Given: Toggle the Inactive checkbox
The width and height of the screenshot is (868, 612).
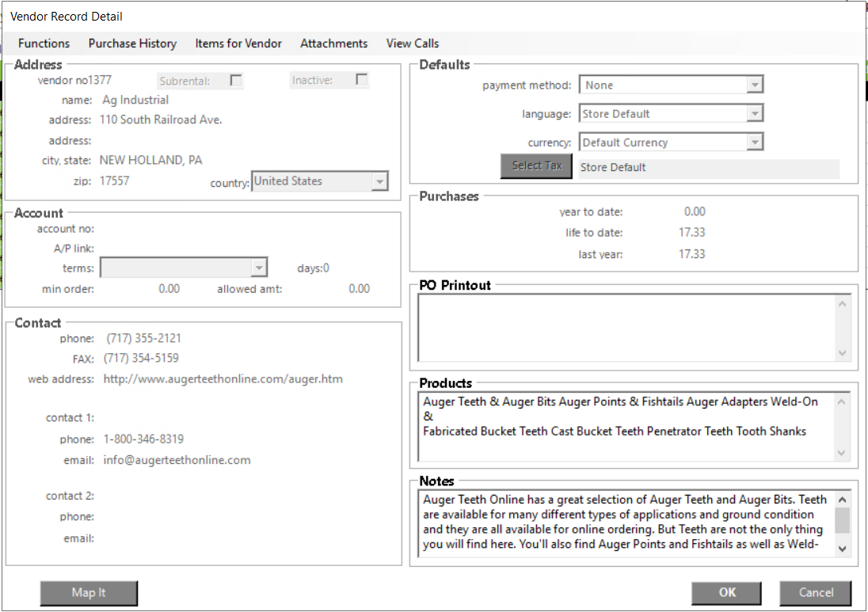Looking at the screenshot, I should click(x=361, y=80).
